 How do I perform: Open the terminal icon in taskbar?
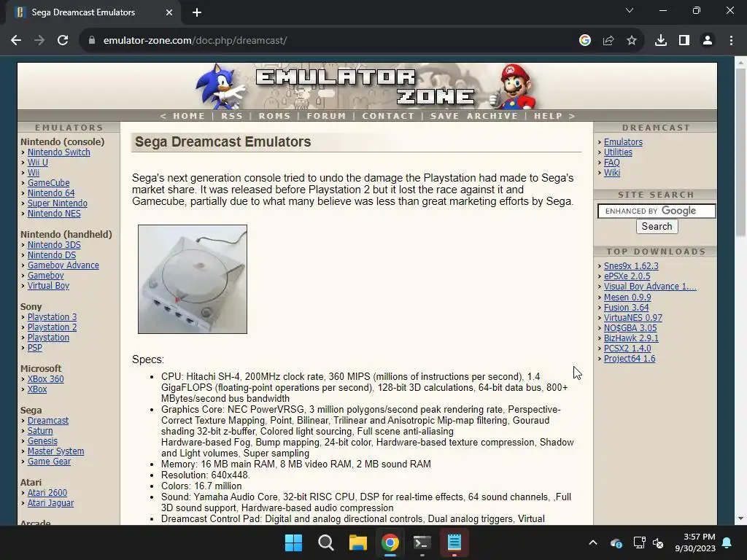(422, 542)
